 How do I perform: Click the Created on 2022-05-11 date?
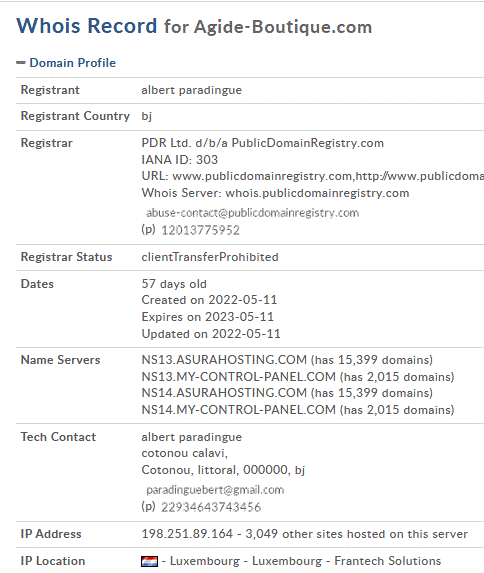[209, 300]
